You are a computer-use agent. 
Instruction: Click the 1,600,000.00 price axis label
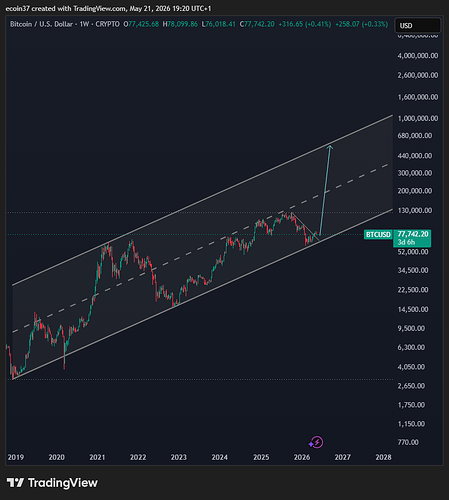point(418,97)
